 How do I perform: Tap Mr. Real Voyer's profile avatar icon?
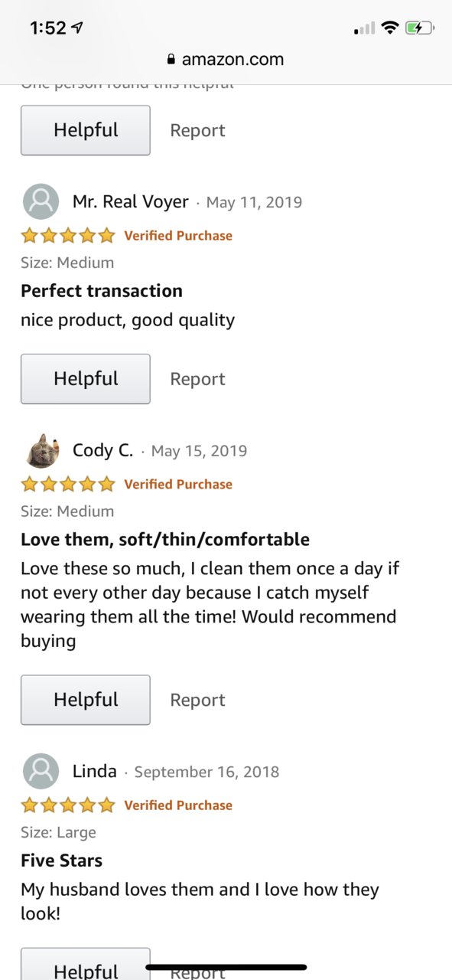(41, 202)
